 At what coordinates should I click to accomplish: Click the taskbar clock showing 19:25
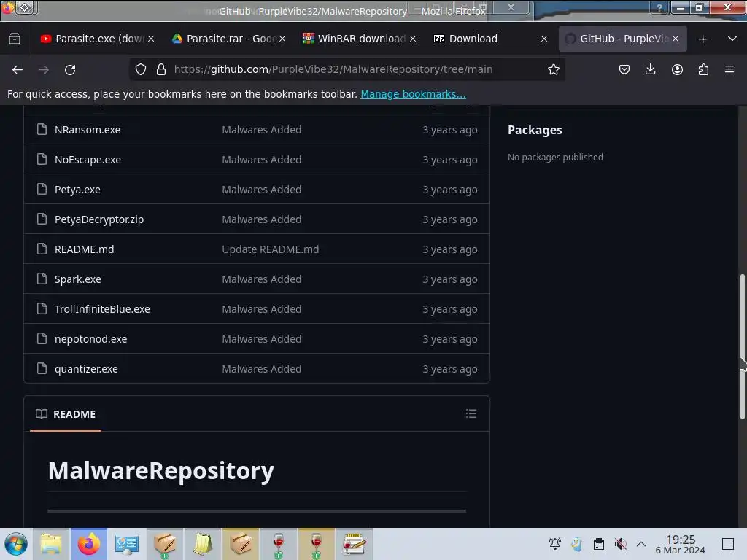680,544
